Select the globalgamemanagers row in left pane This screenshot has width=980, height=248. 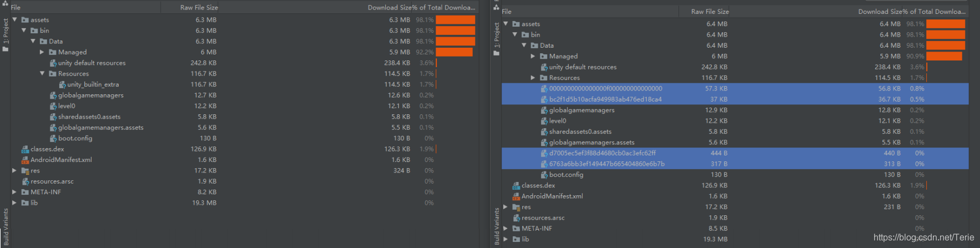[244, 95]
